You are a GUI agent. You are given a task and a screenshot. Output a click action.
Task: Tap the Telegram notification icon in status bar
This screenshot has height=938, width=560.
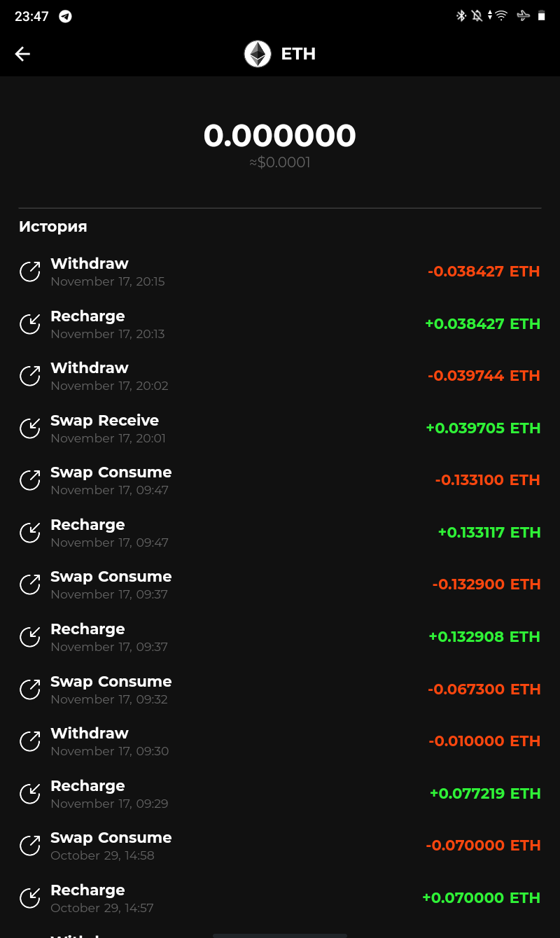point(65,16)
